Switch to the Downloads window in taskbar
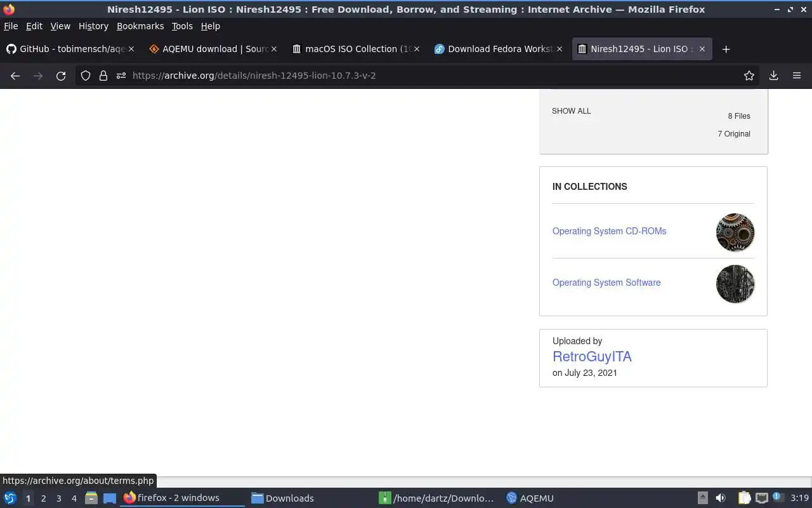Screen dimensions: 812x508 point(311,498)
